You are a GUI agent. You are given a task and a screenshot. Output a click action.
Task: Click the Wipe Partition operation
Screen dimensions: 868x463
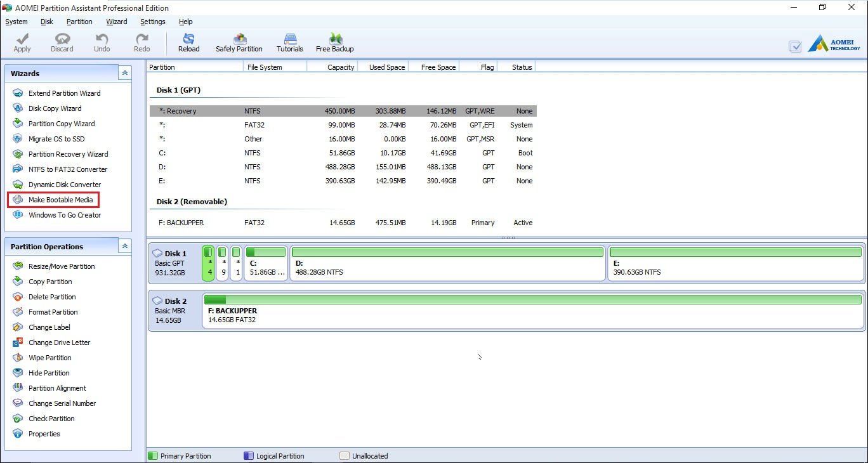(49, 358)
